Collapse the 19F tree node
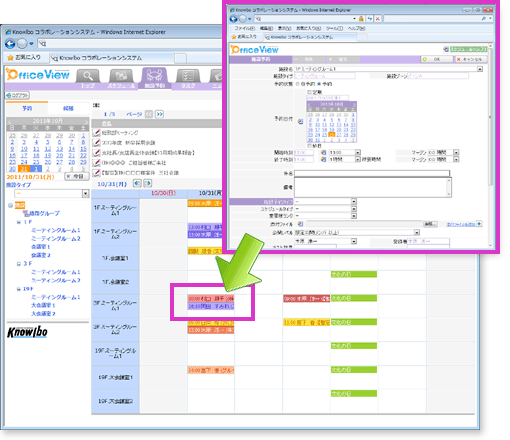 [19, 289]
